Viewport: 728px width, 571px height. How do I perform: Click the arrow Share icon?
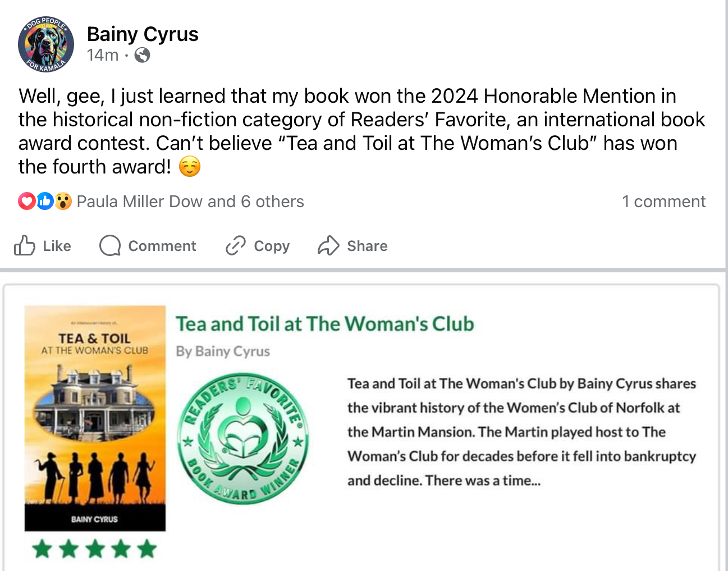point(328,245)
